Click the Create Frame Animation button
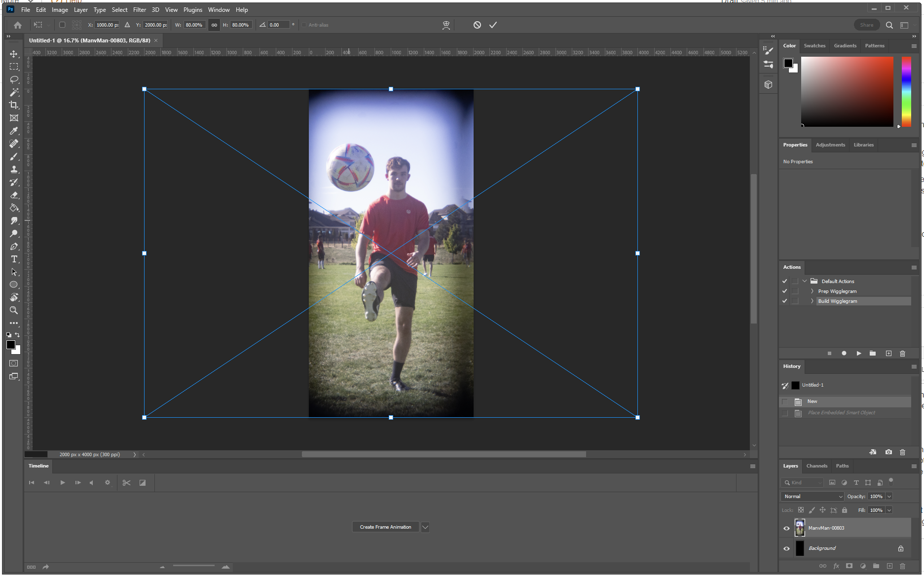This screenshot has width=924, height=577. click(385, 527)
